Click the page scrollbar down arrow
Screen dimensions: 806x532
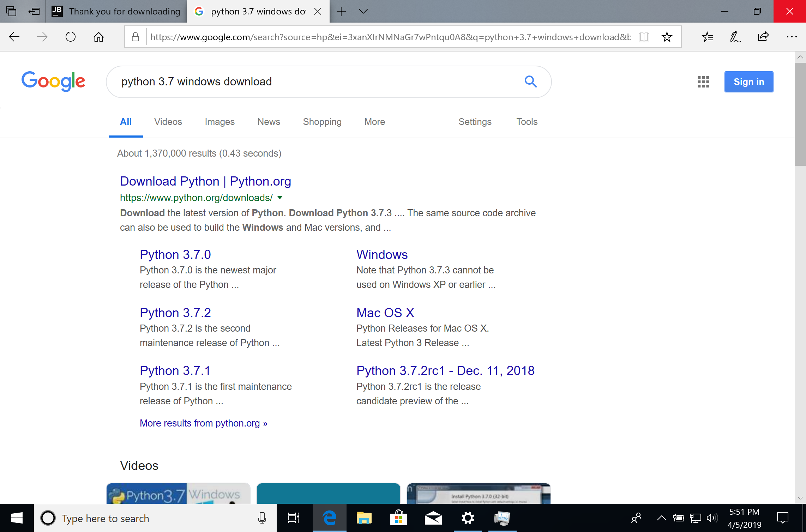800,498
